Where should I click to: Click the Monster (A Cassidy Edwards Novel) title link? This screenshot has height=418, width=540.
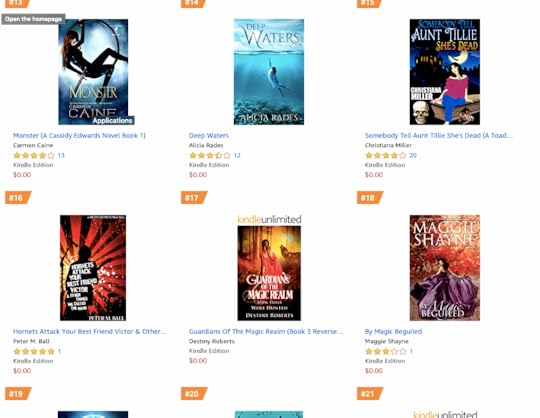(79, 135)
